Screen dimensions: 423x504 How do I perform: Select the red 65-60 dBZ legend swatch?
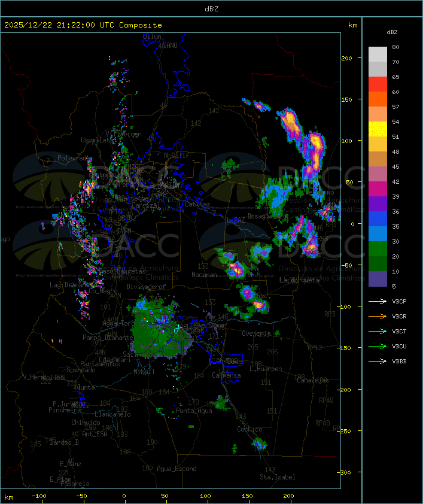click(x=378, y=84)
